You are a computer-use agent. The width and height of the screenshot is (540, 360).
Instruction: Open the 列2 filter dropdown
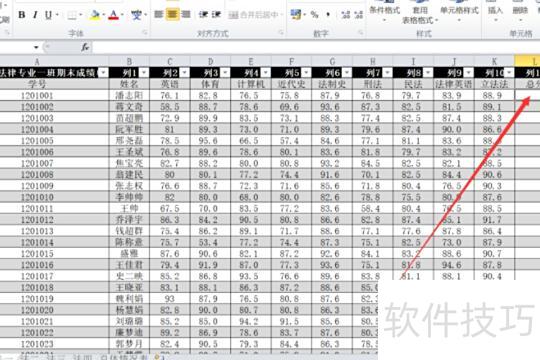tap(185, 73)
